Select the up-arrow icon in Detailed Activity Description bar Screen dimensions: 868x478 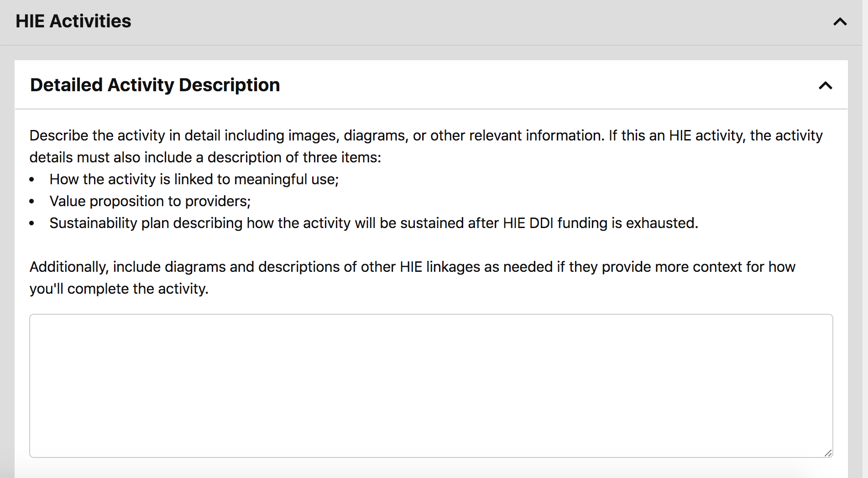click(825, 85)
